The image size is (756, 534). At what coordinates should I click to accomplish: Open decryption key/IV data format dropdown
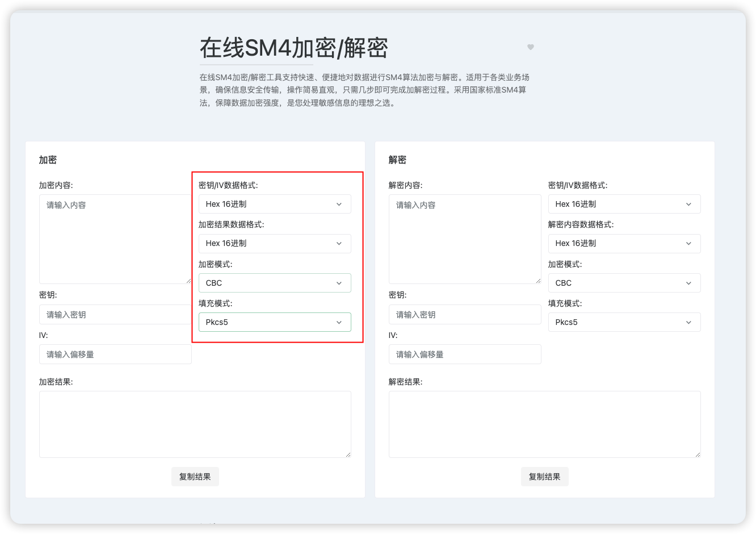[x=624, y=204]
